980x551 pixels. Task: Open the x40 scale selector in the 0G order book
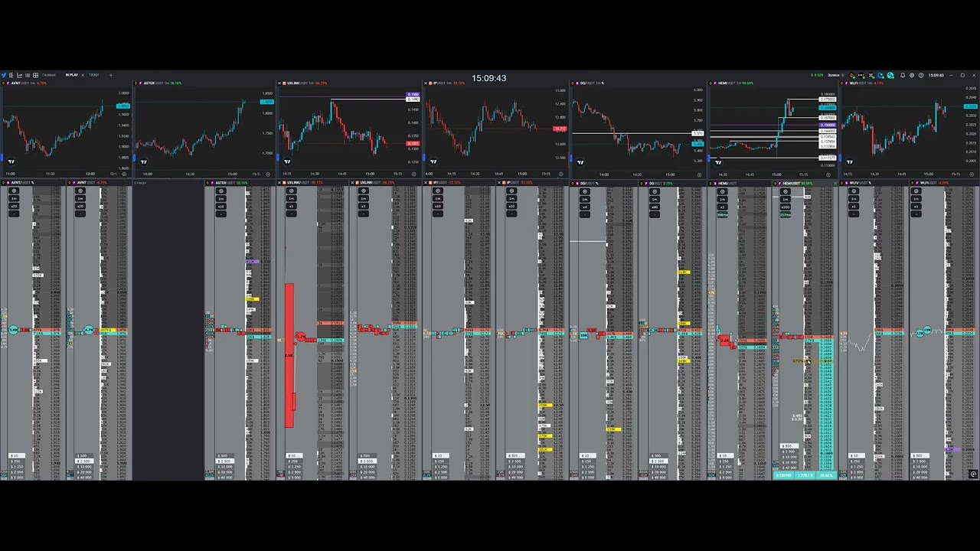(x=655, y=207)
